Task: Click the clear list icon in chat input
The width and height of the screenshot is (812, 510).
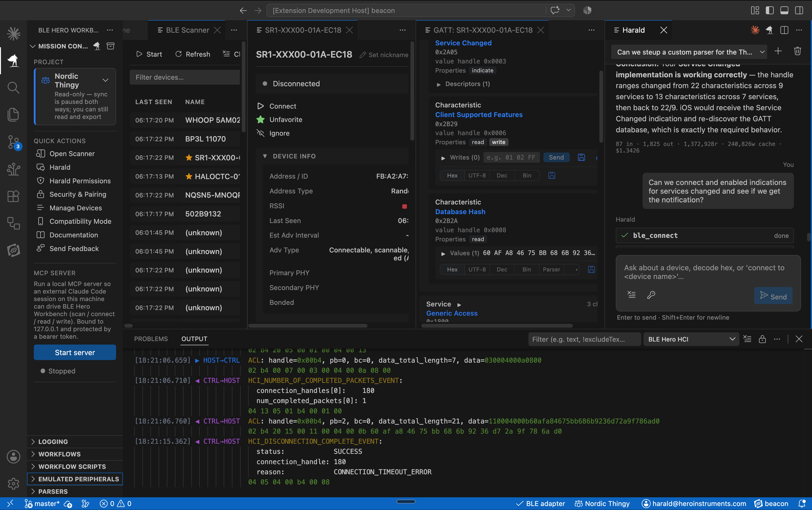Action: [x=632, y=295]
